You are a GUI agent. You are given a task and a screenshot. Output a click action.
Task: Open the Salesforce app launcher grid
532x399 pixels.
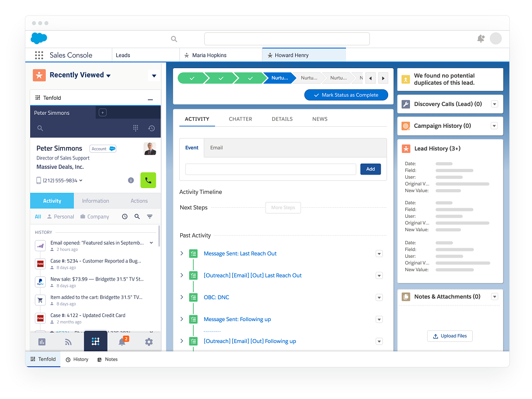point(39,55)
